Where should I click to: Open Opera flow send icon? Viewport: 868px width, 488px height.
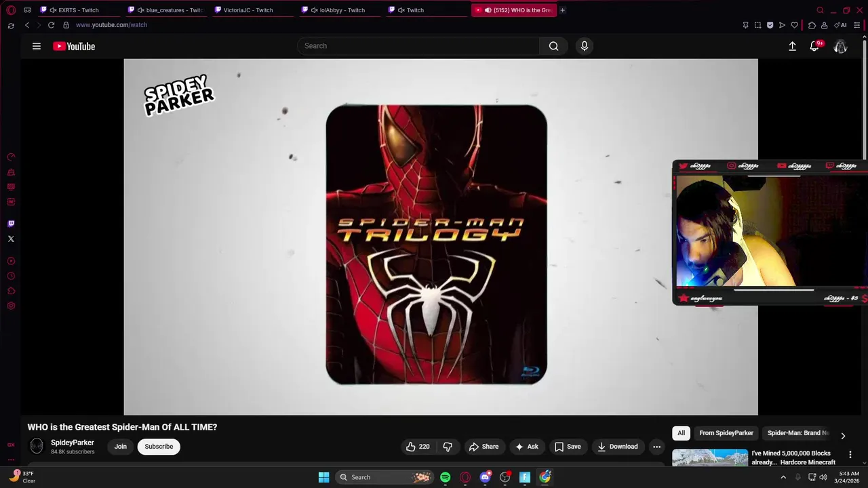coord(782,25)
